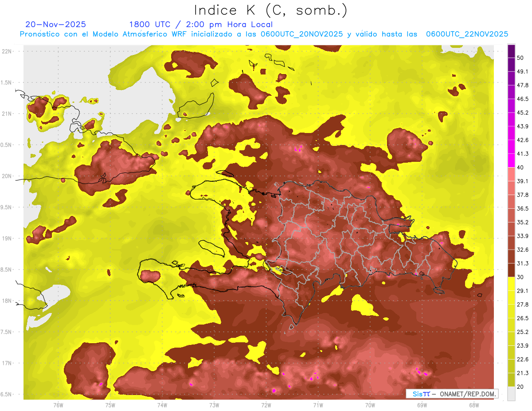Click the colorbar value '39.1'
532x411 pixels.
click(523, 181)
